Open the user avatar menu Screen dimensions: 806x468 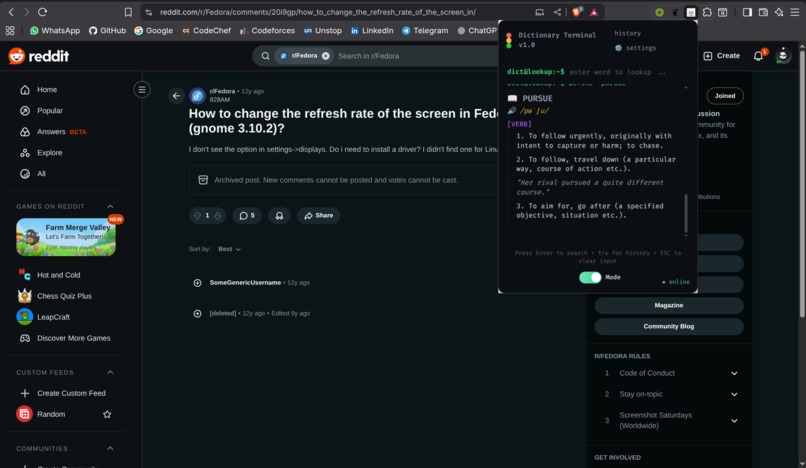tap(782, 56)
